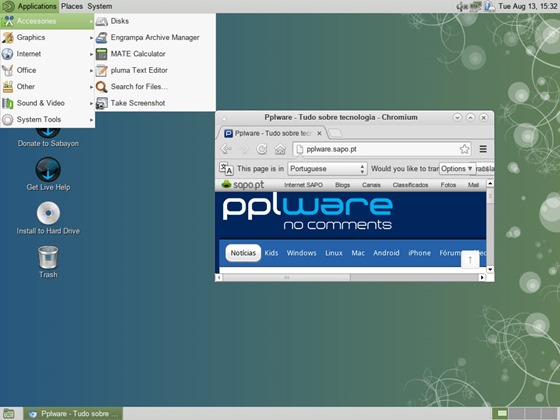This screenshot has width=560, height=420.
Task: Click the Internet SAPO link
Action: pos(303,185)
